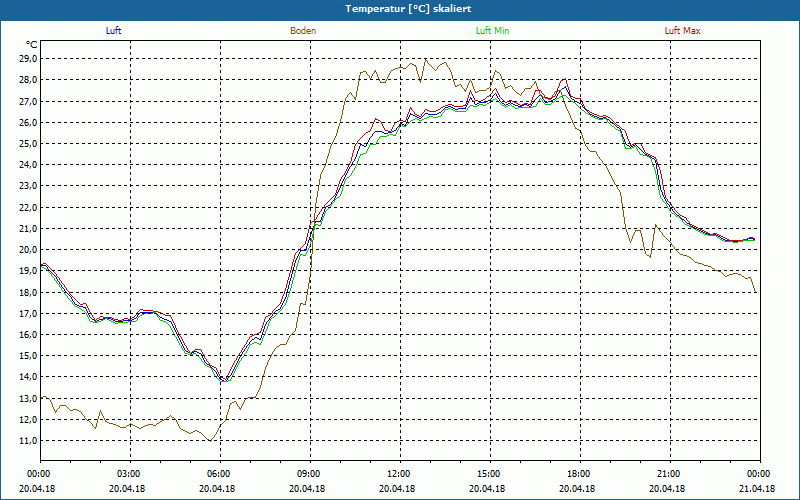The width and height of the screenshot is (800, 500).
Task: Click the 03:00 time axis label
Action: [x=131, y=474]
